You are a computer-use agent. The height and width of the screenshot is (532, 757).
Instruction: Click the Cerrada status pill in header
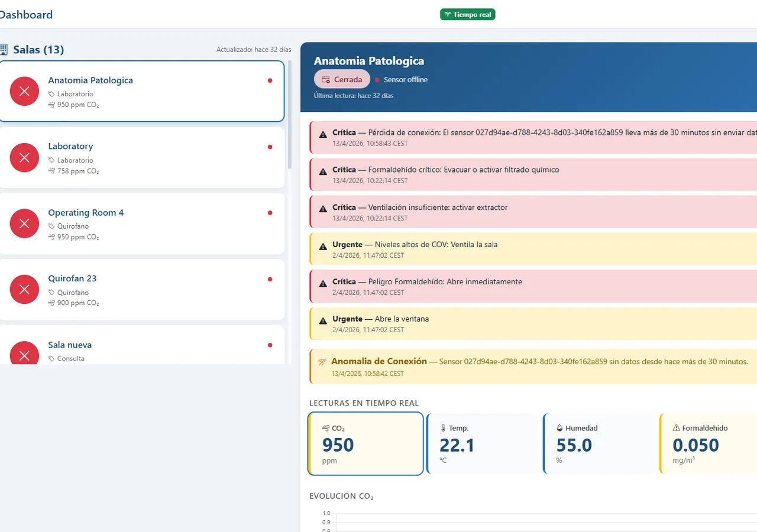pyautogui.click(x=342, y=79)
